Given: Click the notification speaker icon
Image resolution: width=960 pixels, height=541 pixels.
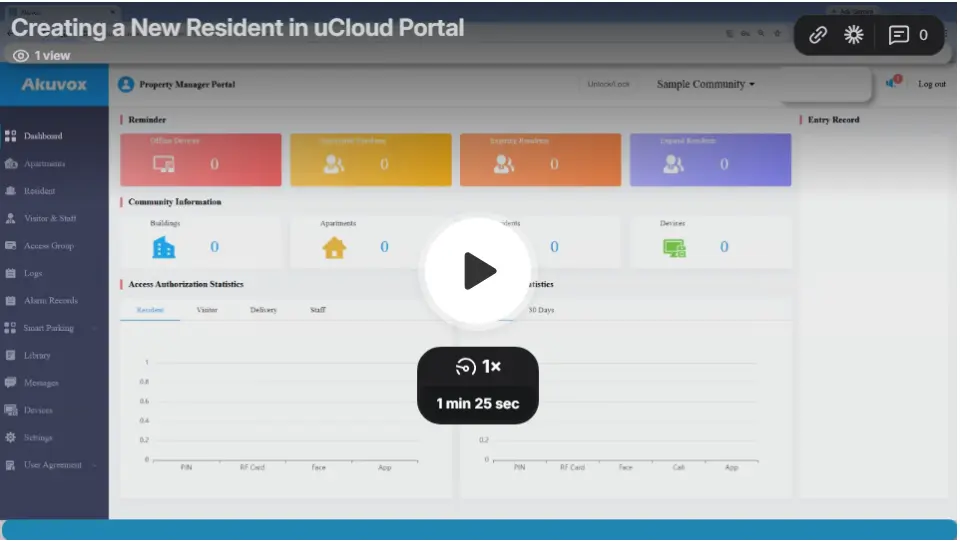Looking at the screenshot, I should [891, 84].
